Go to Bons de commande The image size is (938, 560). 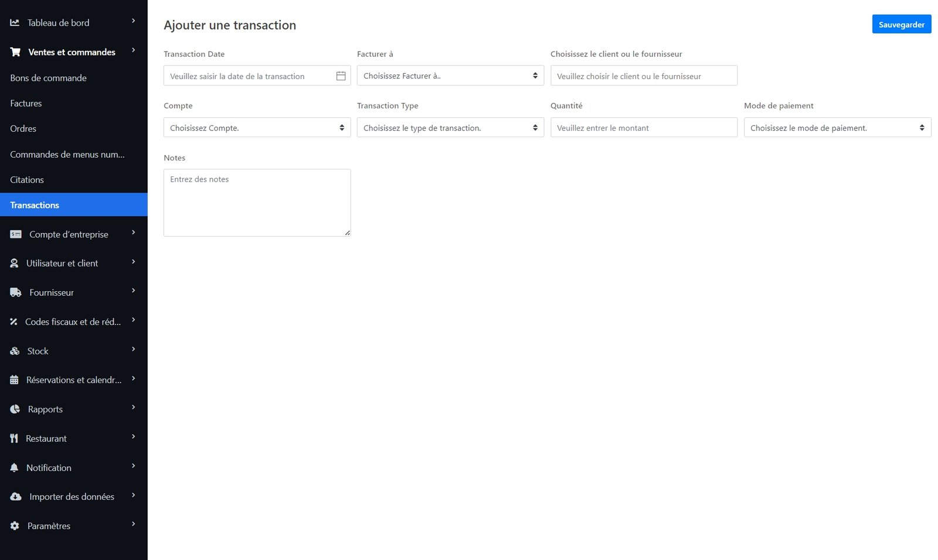tap(49, 78)
